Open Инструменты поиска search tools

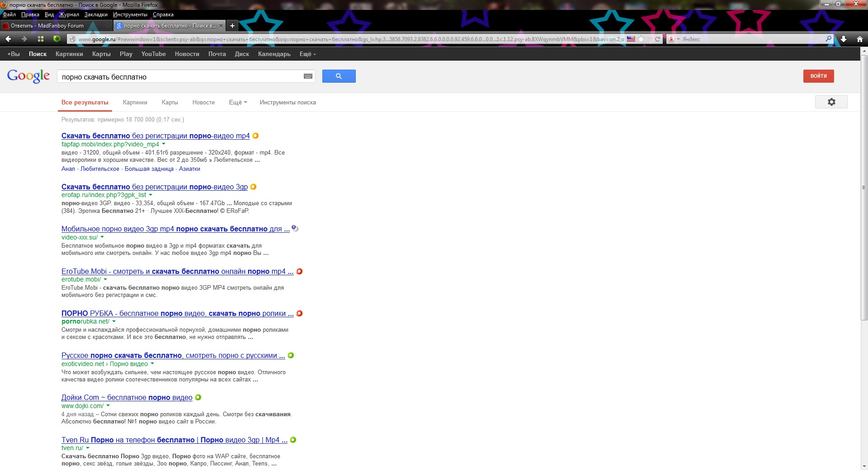tap(288, 103)
